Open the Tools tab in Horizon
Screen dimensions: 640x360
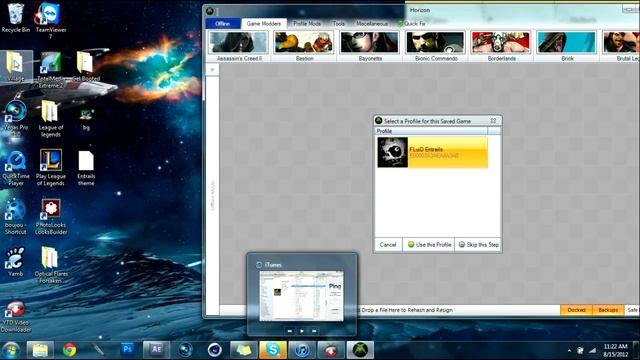[338, 24]
